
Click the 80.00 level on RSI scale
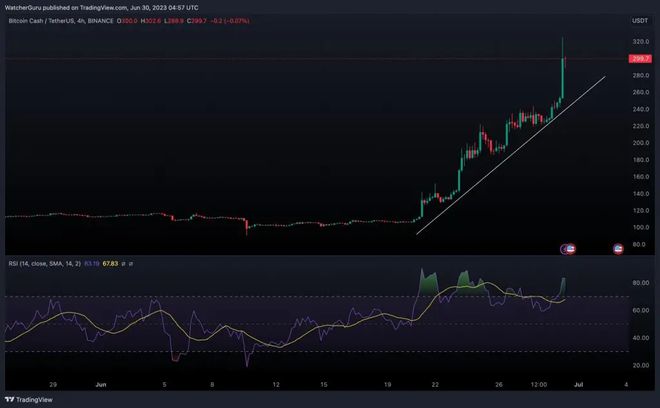pyautogui.click(x=639, y=283)
